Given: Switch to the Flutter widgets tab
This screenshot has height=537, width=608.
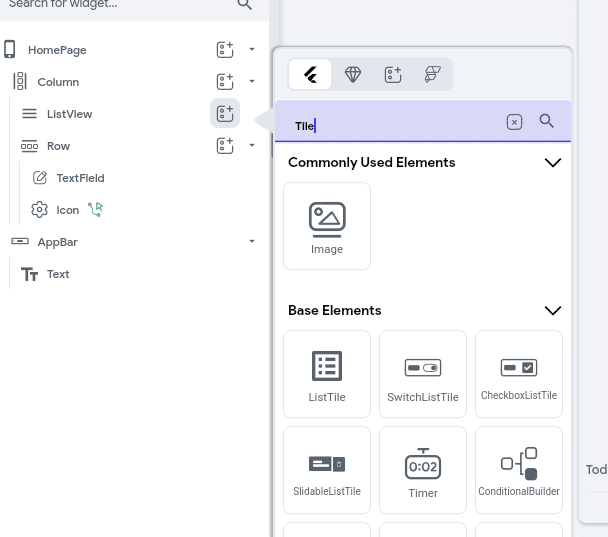Looking at the screenshot, I should click(310, 74).
